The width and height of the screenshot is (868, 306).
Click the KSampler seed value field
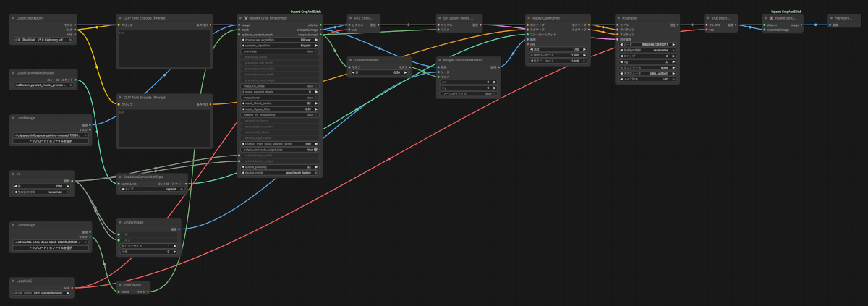[648, 43]
